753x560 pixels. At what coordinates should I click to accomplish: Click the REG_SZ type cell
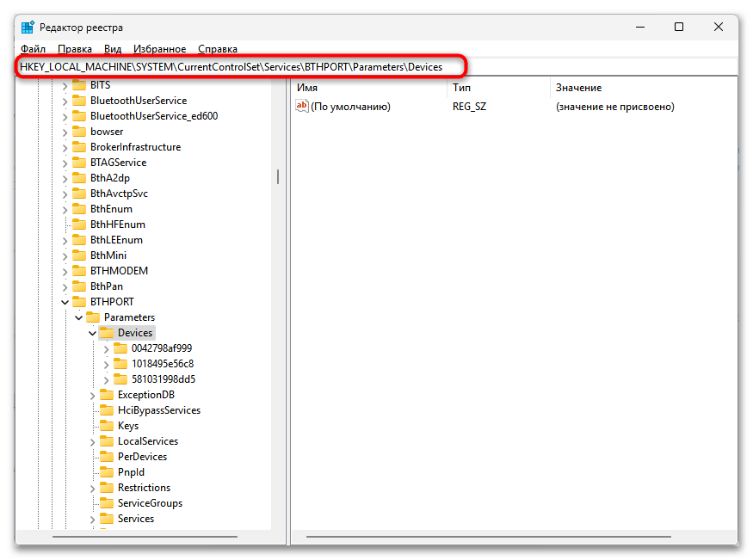469,107
